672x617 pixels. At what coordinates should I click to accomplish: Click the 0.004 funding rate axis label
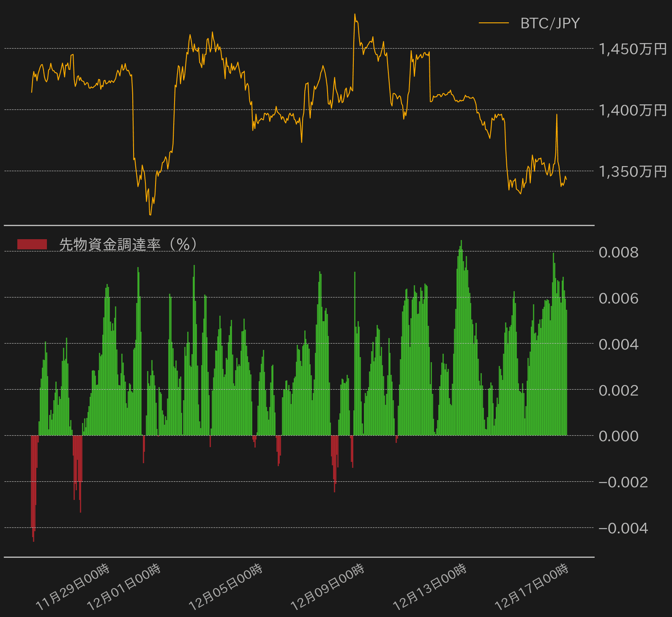618,344
